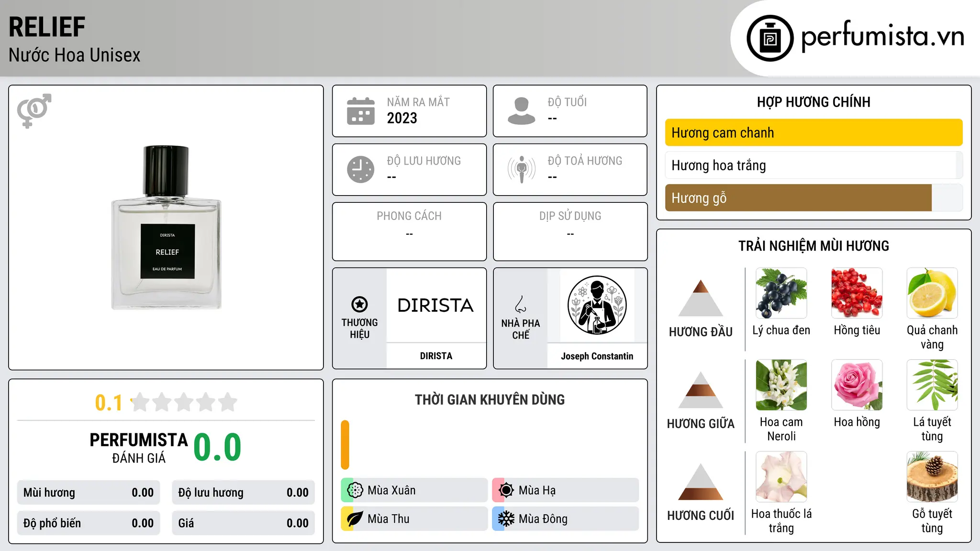Click the Hợp hương chính heading
Screen dimensions: 980x551
(x=813, y=102)
